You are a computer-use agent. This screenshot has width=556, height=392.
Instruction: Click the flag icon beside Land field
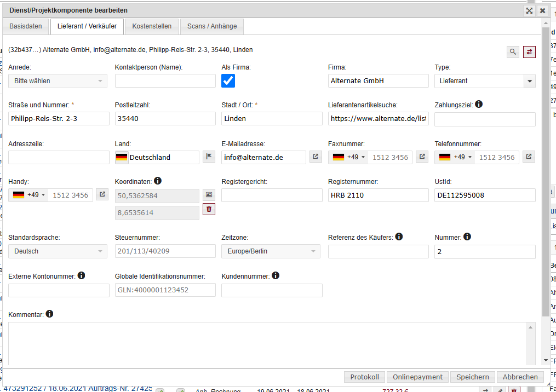209,157
